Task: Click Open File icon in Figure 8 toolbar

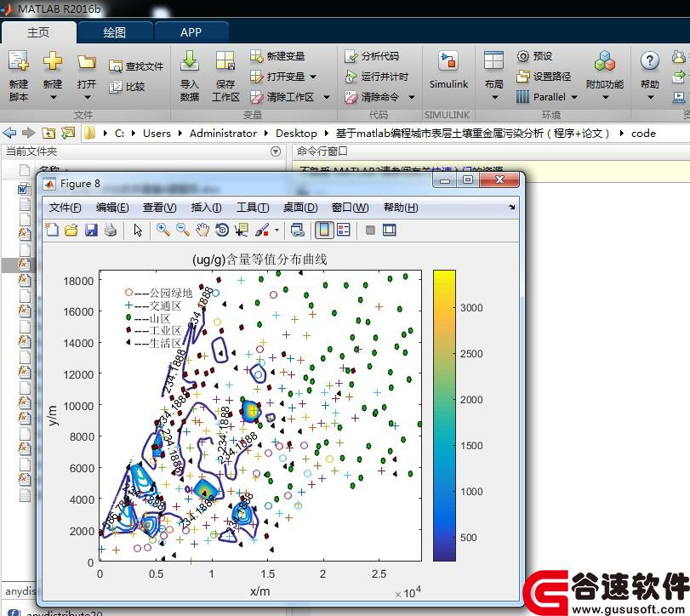Action: [x=71, y=230]
